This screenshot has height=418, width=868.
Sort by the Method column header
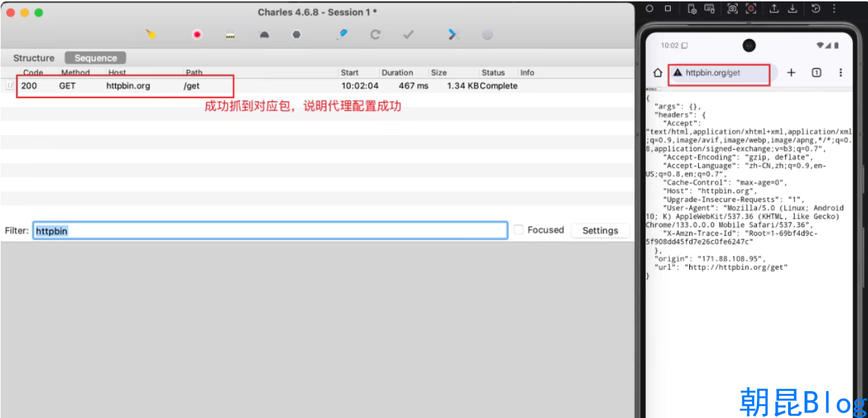pyautogui.click(x=75, y=72)
